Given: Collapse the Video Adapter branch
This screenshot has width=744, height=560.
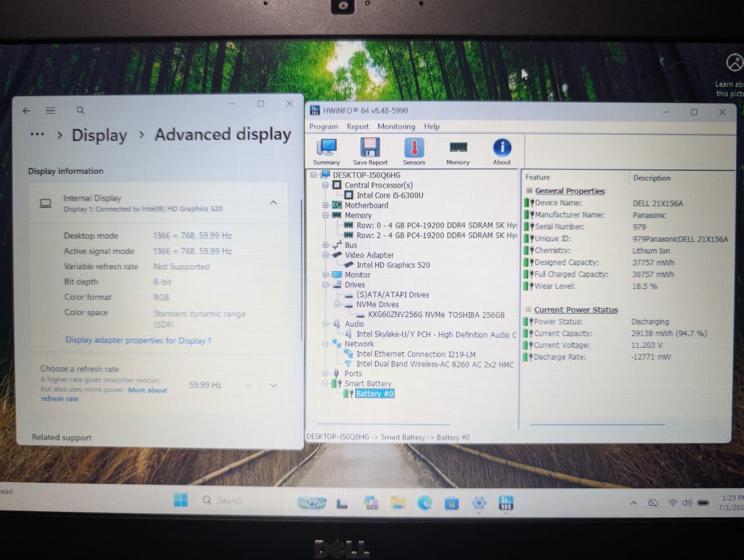Looking at the screenshot, I should point(325,255).
